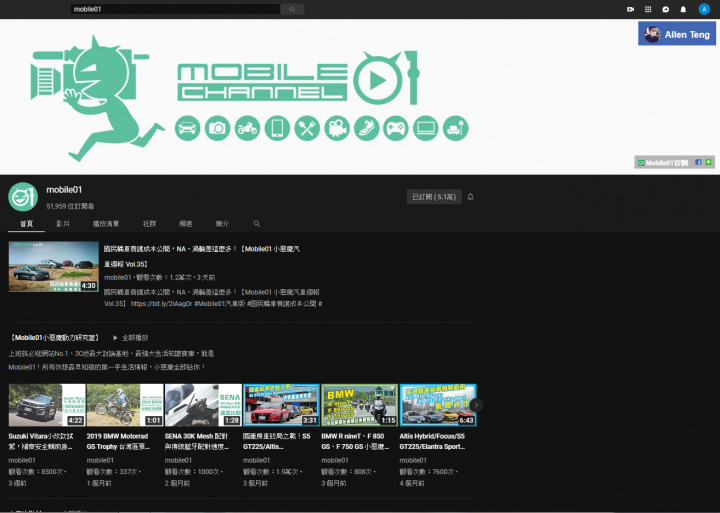Switch to the 影片 tab
Image resolution: width=720 pixels, height=513 pixels.
63,224
